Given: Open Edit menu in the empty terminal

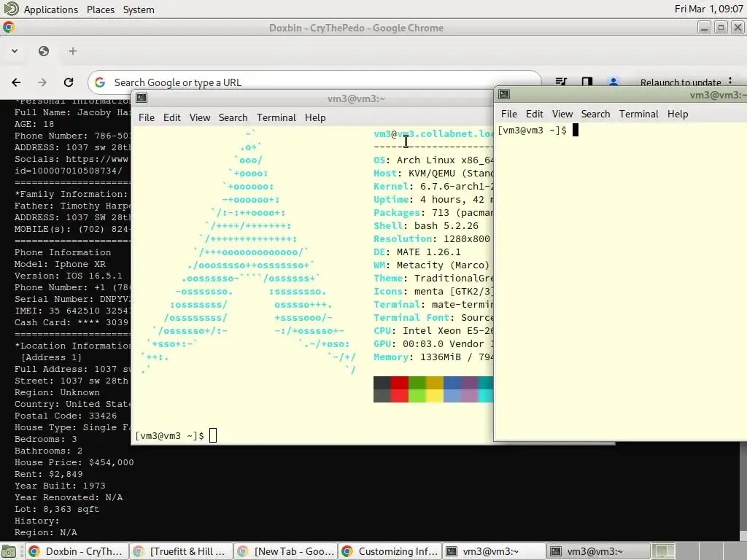Looking at the screenshot, I should click(x=535, y=114).
